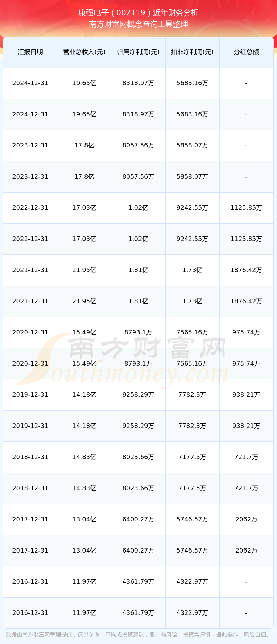Select the first 21.95亿 revenue cell
Image resolution: width=277 pixels, height=644 pixels.
[84, 270]
